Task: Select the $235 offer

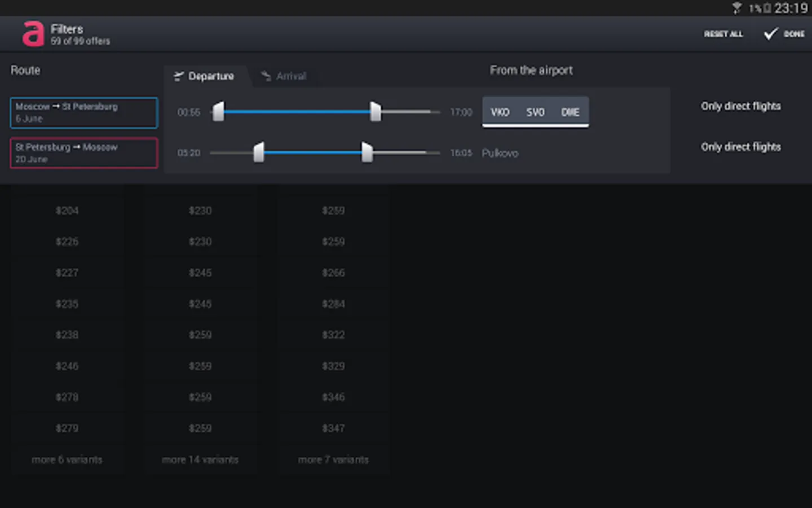Action: point(67,304)
